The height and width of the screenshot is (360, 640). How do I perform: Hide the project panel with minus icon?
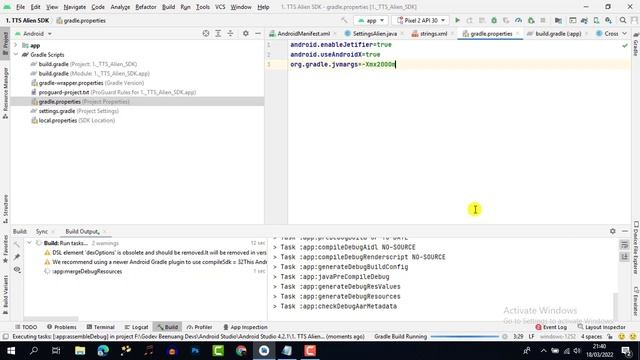(x=258, y=33)
